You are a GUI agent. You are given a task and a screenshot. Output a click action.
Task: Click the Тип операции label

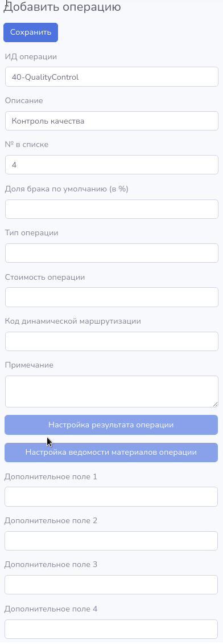[31, 233]
